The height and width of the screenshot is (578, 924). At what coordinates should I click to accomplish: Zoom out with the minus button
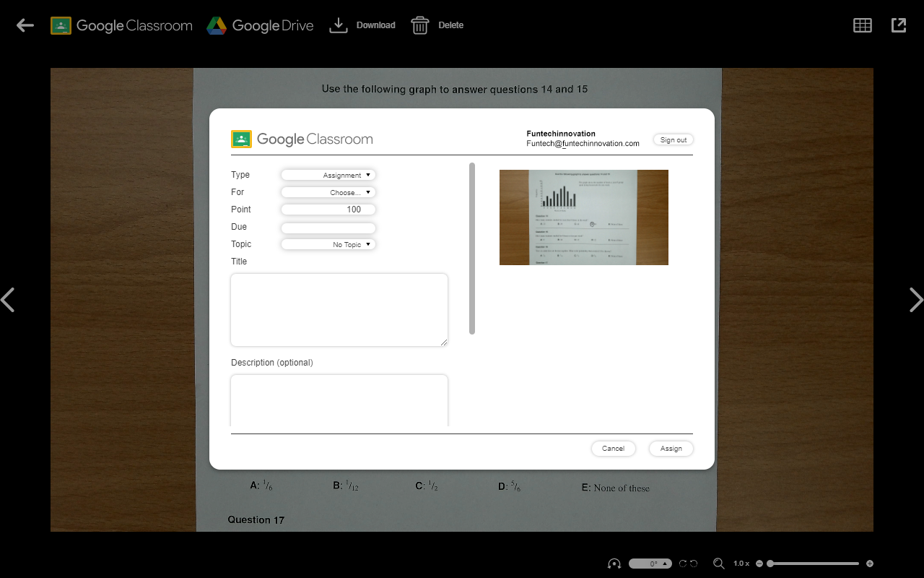[759, 564]
